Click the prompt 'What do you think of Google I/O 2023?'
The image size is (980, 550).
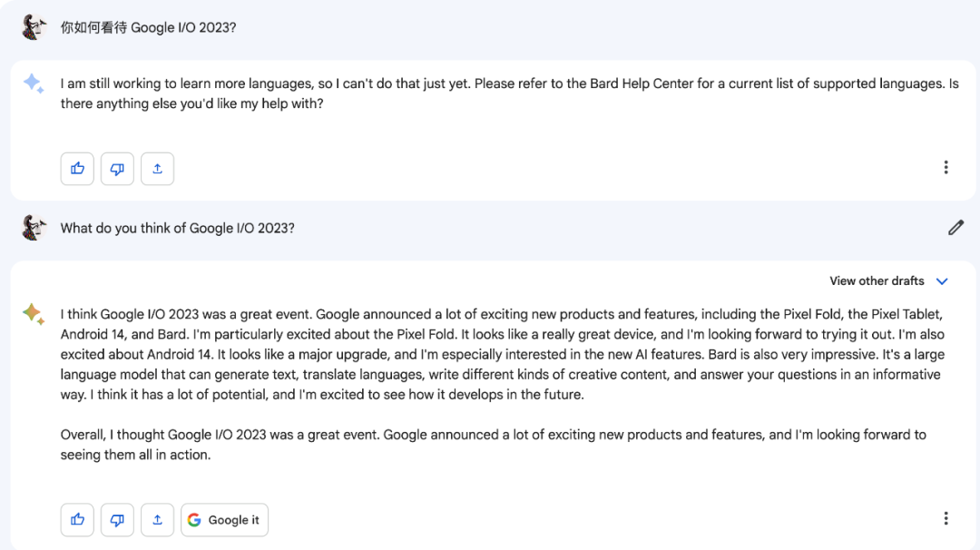pos(178,229)
